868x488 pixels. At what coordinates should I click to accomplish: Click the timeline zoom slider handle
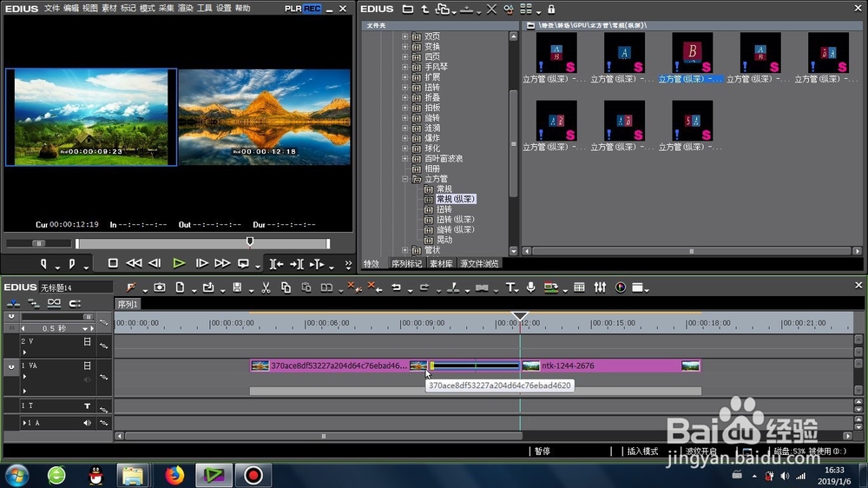(88, 317)
